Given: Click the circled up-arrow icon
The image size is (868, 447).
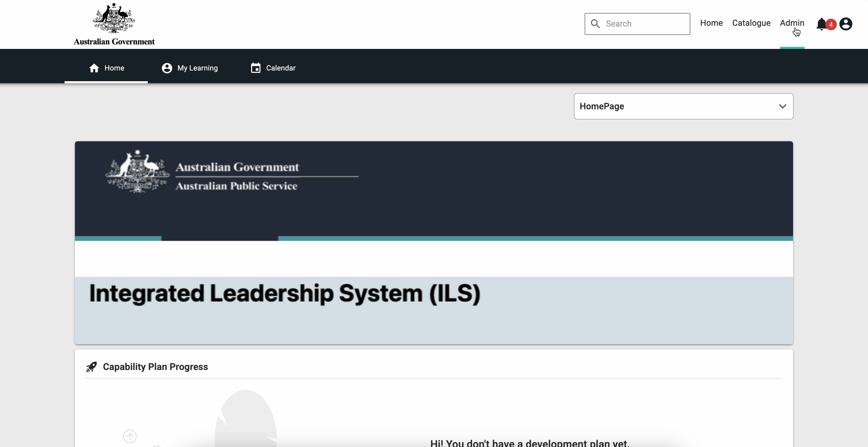Looking at the screenshot, I should point(130,436).
